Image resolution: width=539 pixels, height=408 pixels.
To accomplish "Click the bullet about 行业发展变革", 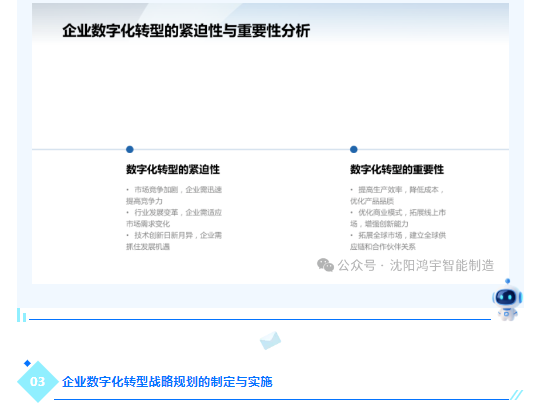I will tap(174, 218).
